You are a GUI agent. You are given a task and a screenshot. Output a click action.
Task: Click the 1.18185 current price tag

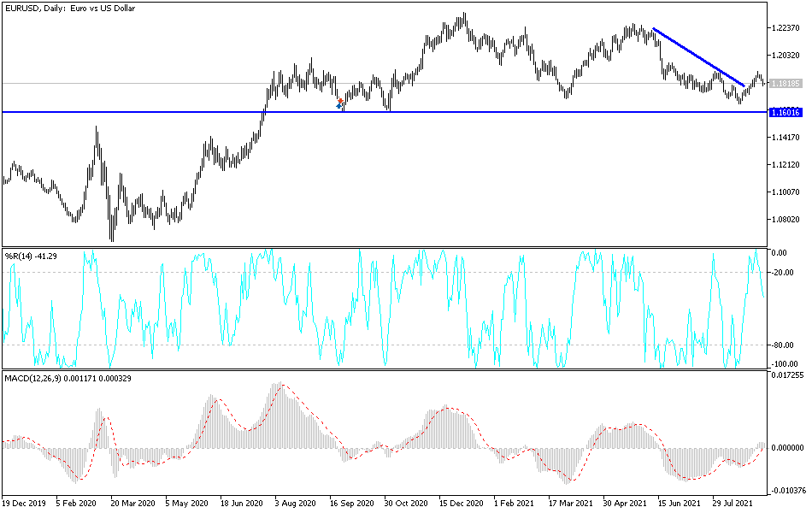click(786, 83)
